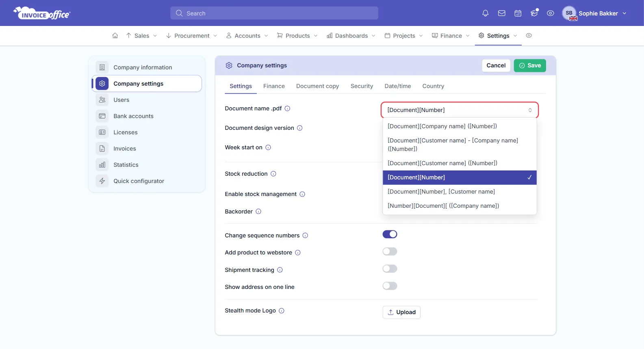The image size is (644, 349).
Task: Click the Search field
Action: 274,13
